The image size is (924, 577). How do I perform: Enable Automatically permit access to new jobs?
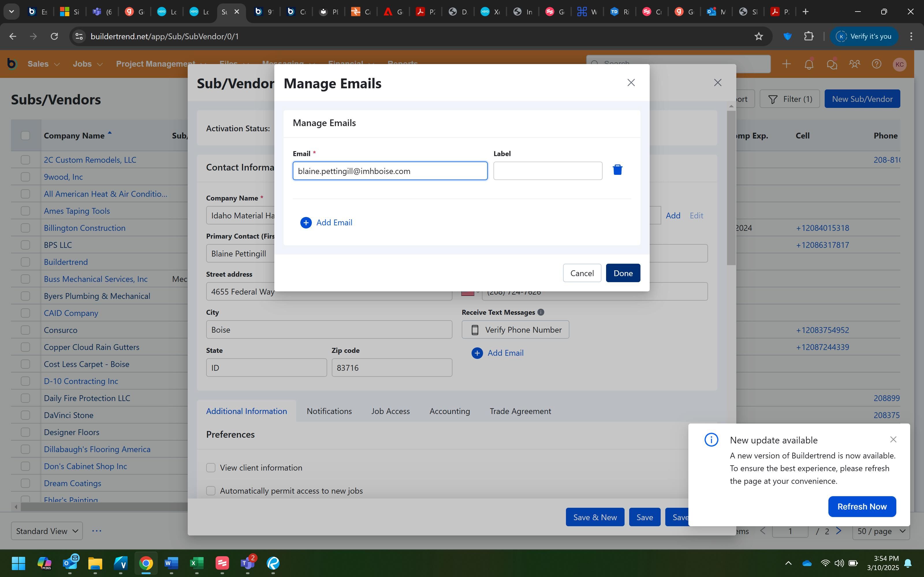[211, 491]
